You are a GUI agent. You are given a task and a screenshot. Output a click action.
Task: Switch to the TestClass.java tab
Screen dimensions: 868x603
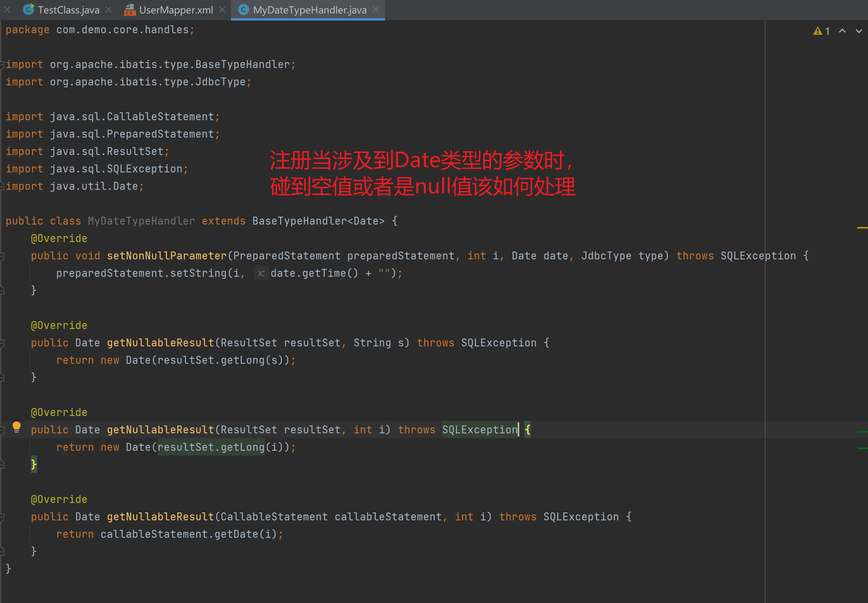click(x=68, y=10)
